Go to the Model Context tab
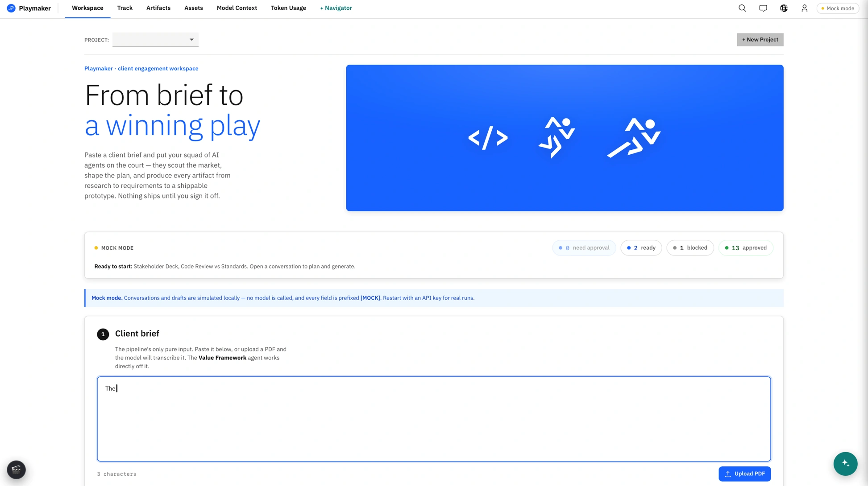The height and width of the screenshot is (486, 868). pos(237,8)
